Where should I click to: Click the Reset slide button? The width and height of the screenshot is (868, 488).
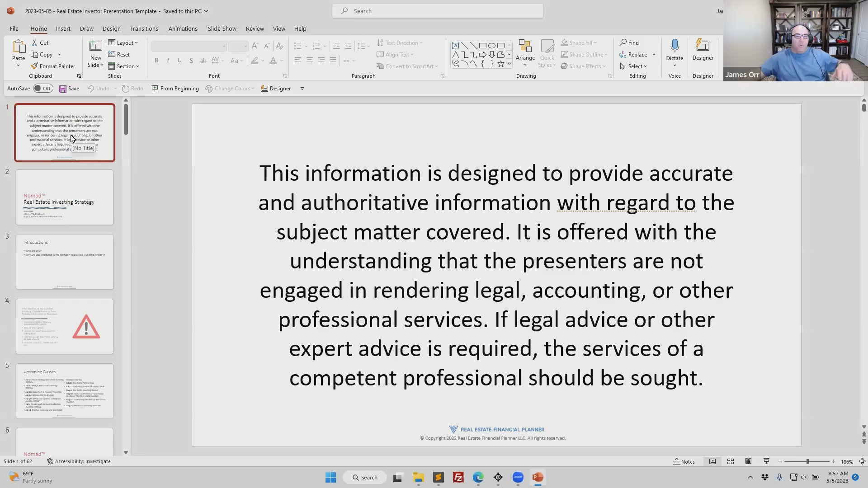pyautogui.click(x=119, y=54)
